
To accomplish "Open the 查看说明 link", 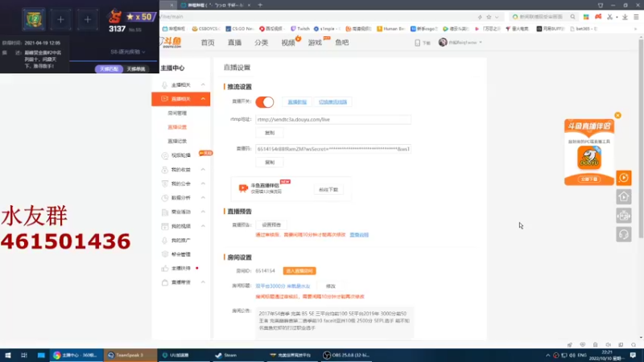I will (x=359, y=235).
